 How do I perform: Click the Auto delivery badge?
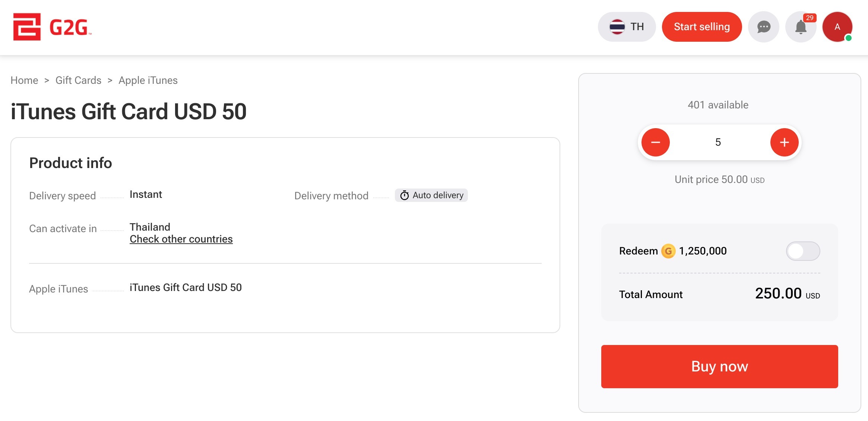tap(431, 195)
